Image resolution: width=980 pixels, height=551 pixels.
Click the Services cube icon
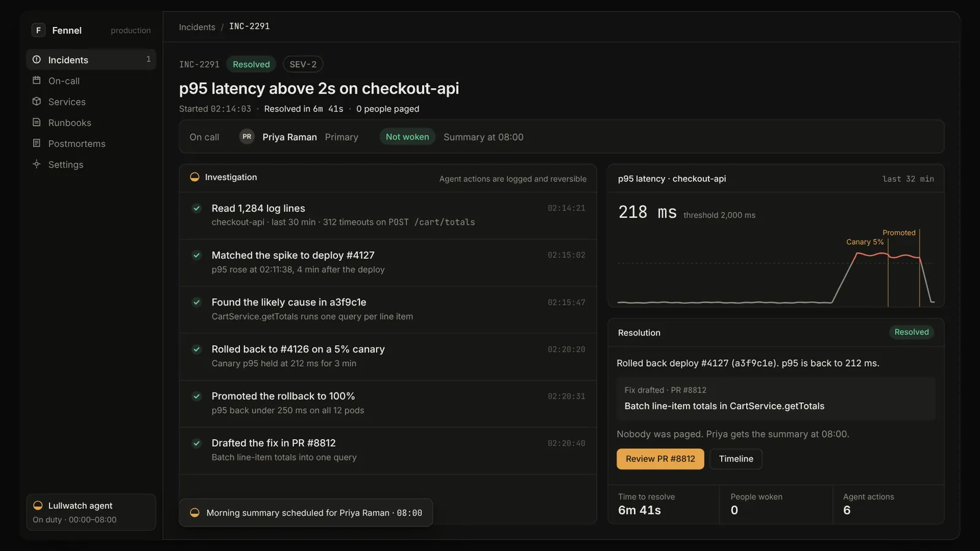(x=37, y=101)
